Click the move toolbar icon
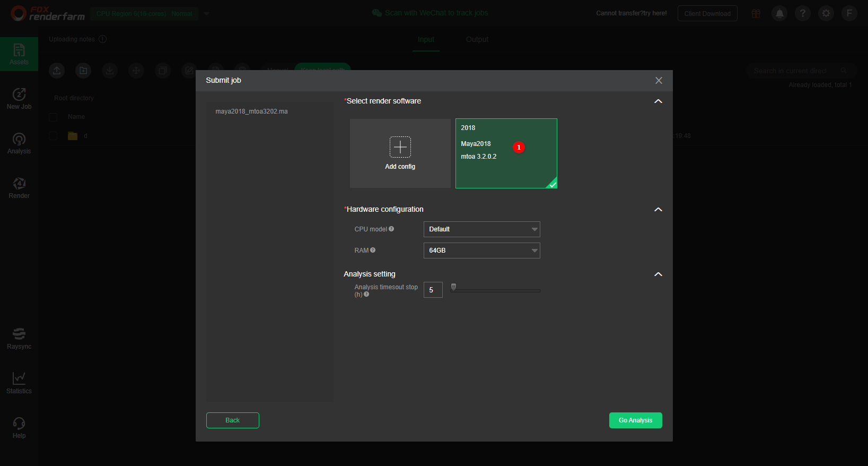Image resolution: width=868 pixels, height=466 pixels. [x=136, y=71]
